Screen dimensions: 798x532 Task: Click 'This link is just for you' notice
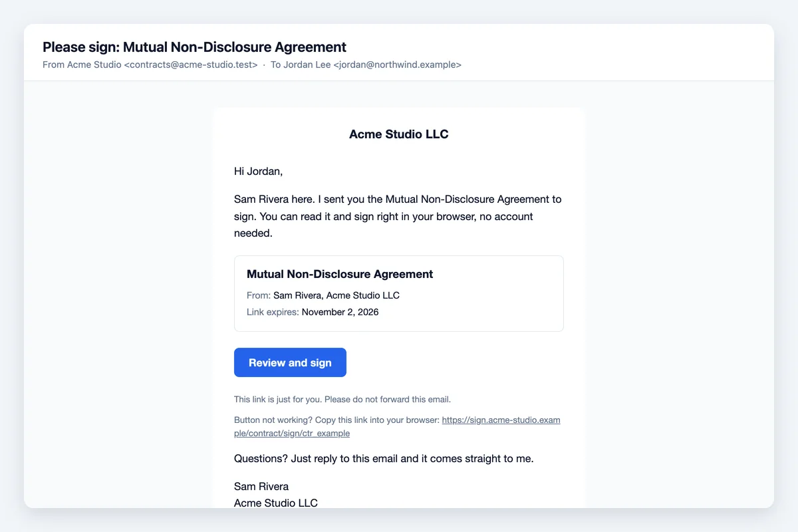click(342, 400)
